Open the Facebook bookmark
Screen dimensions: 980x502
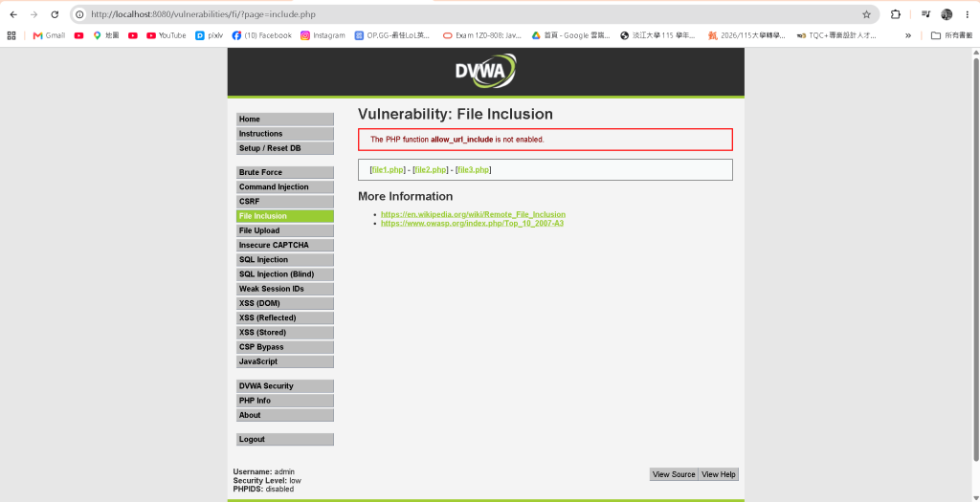coord(261,35)
